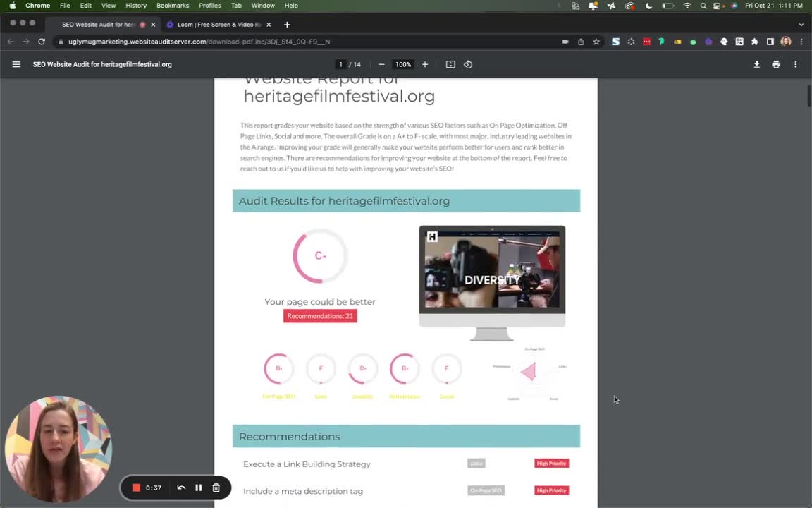This screenshot has height=508, width=812.
Task: Click the radar chart graphic
Action: (530, 374)
